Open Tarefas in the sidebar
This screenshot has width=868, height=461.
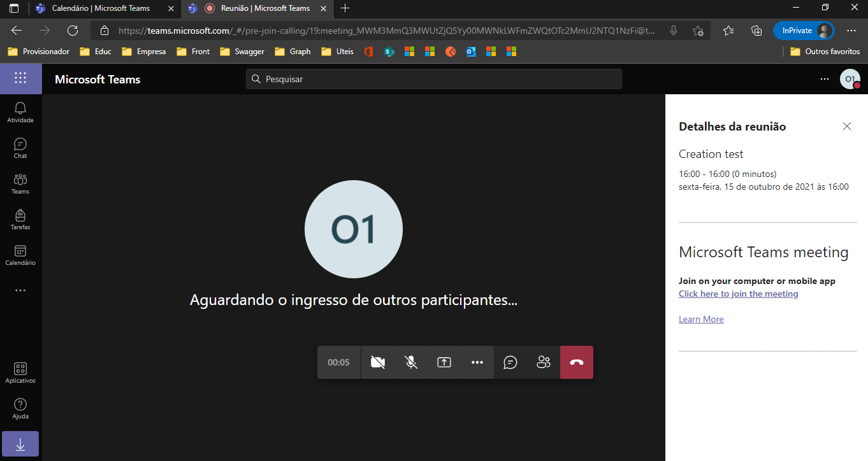click(x=20, y=220)
